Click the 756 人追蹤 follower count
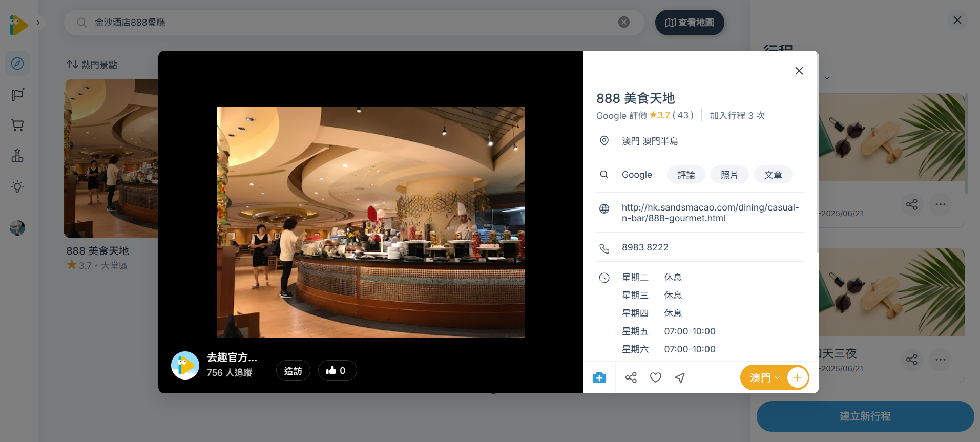The height and width of the screenshot is (442, 980). point(230,373)
